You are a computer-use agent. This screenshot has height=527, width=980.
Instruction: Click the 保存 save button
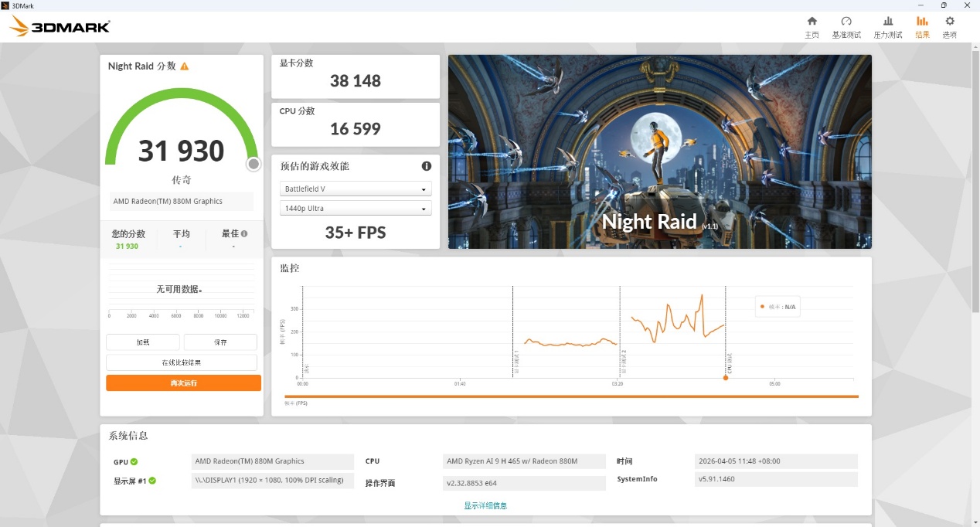[220, 342]
